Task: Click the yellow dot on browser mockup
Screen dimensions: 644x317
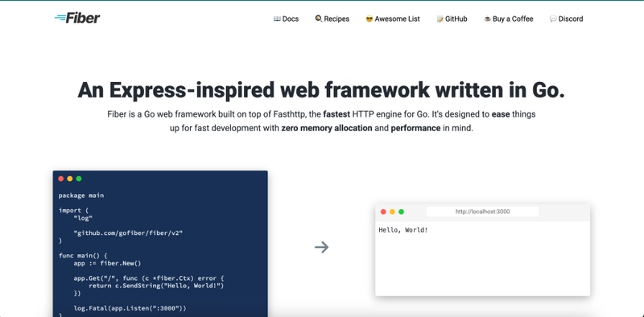Action: coord(392,212)
